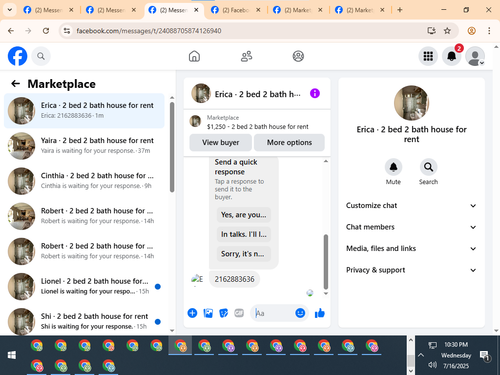Open the emoji picker in message box
This screenshot has width=500, height=375.
point(300,313)
